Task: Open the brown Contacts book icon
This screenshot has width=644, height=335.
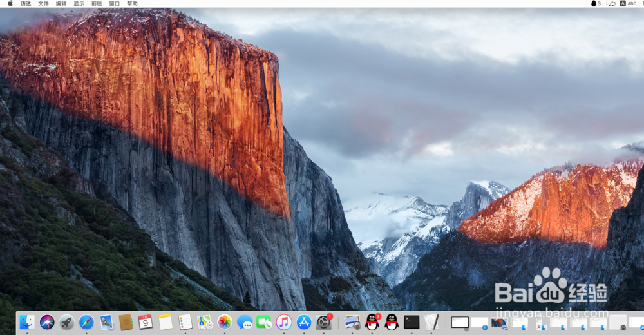Action: click(x=126, y=322)
